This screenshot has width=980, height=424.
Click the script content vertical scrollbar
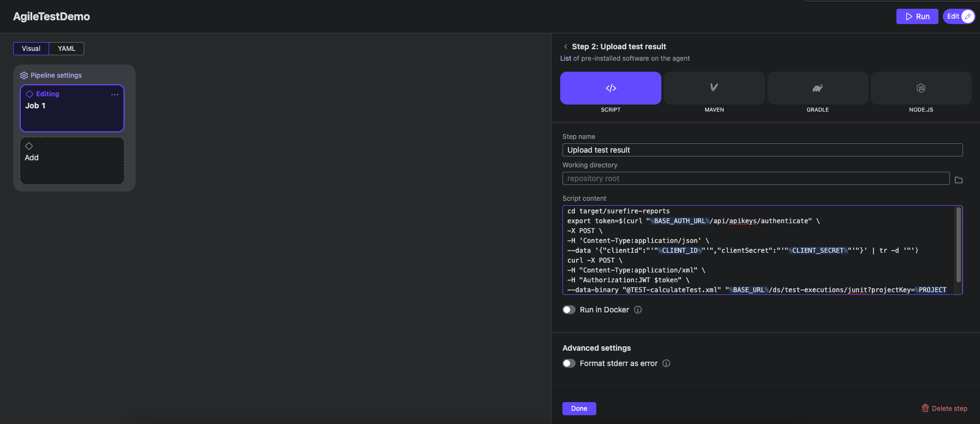[958, 245]
